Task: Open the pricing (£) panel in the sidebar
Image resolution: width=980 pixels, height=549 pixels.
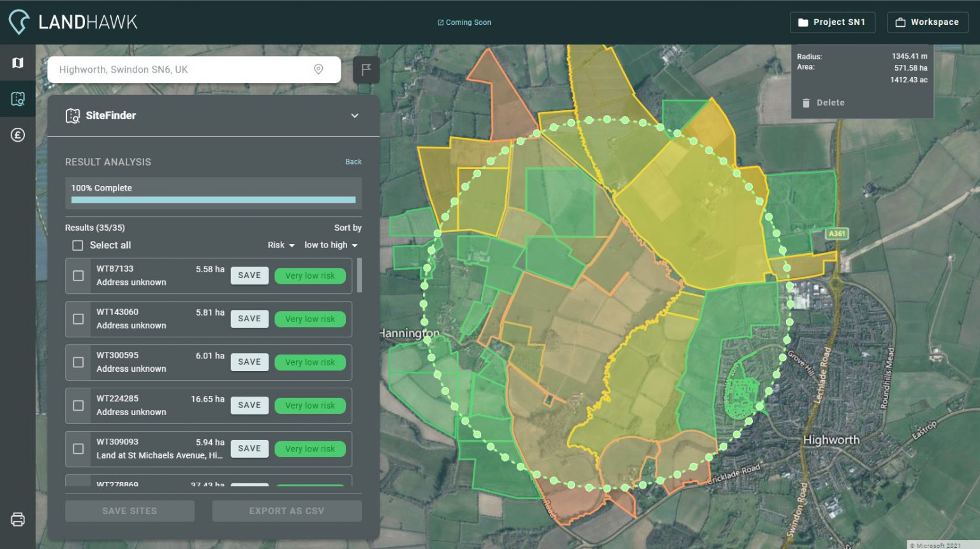Action: coord(17,135)
